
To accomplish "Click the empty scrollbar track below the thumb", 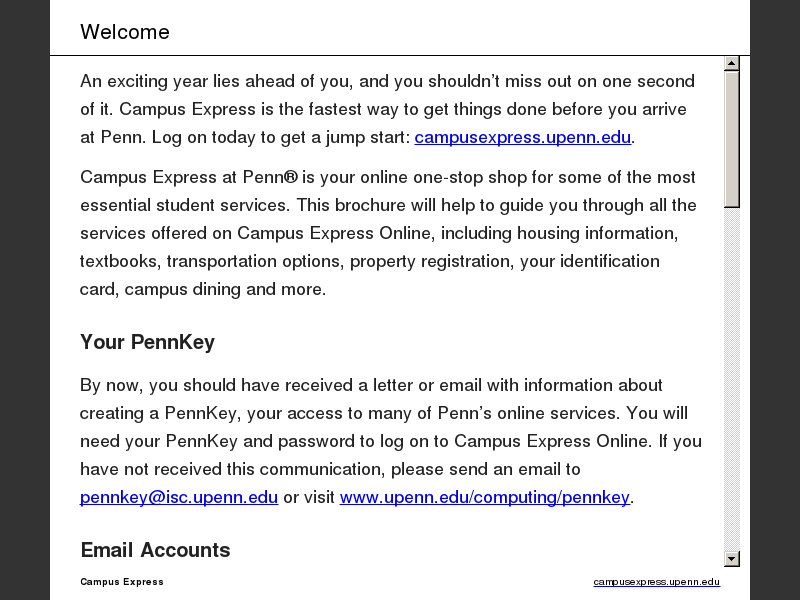I will [732, 380].
